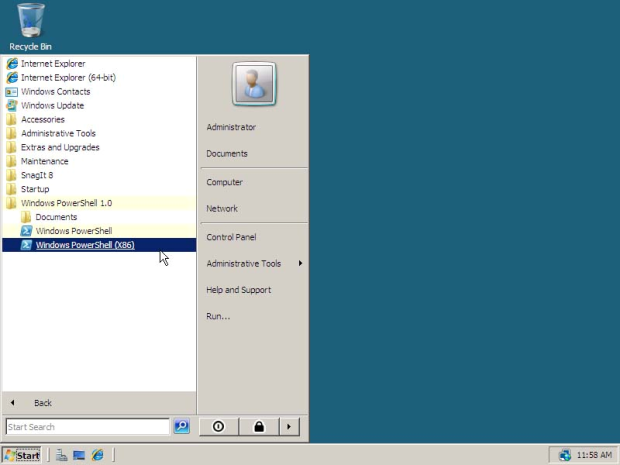Open the Recycle Bin desktop icon
This screenshot has width=620, height=465.
(30, 27)
